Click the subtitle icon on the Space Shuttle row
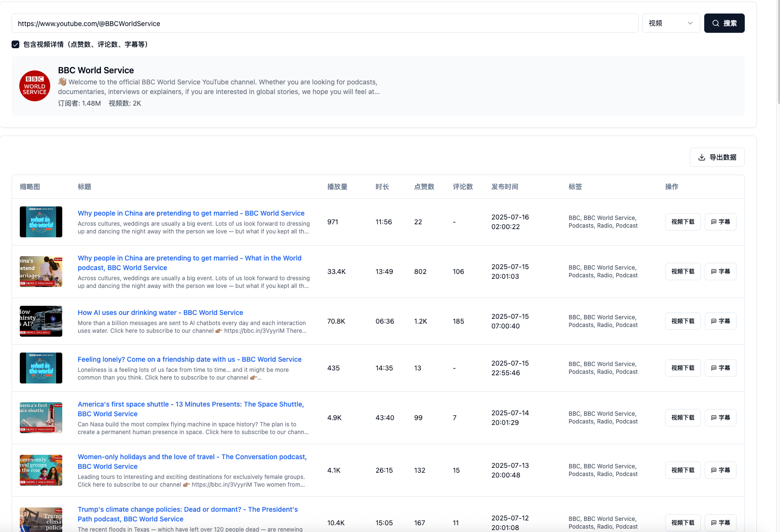The height and width of the screenshot is (532, 780). click(x=714, y=418)
